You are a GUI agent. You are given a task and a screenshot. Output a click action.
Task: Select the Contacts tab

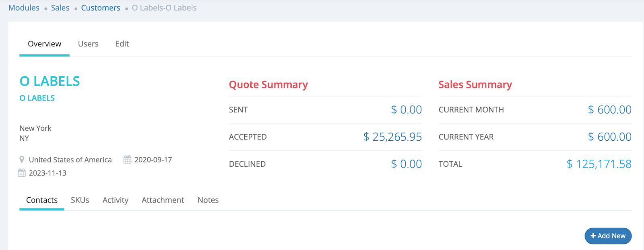pos(42,200)
